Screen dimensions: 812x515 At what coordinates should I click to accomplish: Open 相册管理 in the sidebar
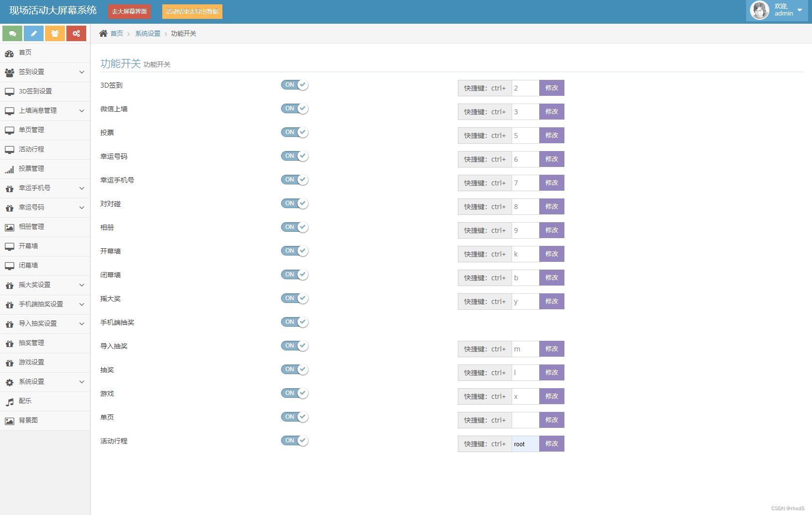31,227
